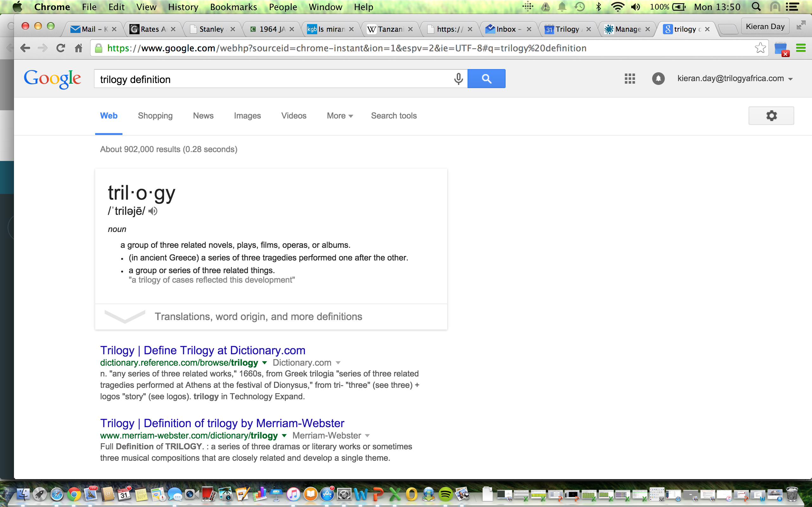Click the blue search magnifier button
The image size is (812, 507).
tap(486, 79)
